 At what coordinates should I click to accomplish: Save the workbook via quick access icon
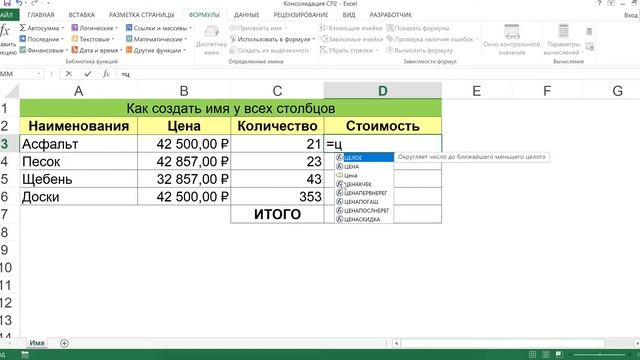[7, 3]
